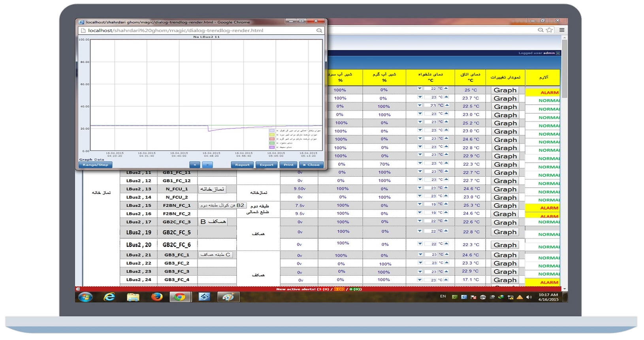The image size is (644, 340).
Task: Open Firefox from the taskbar
Action: tap(157, 297)
